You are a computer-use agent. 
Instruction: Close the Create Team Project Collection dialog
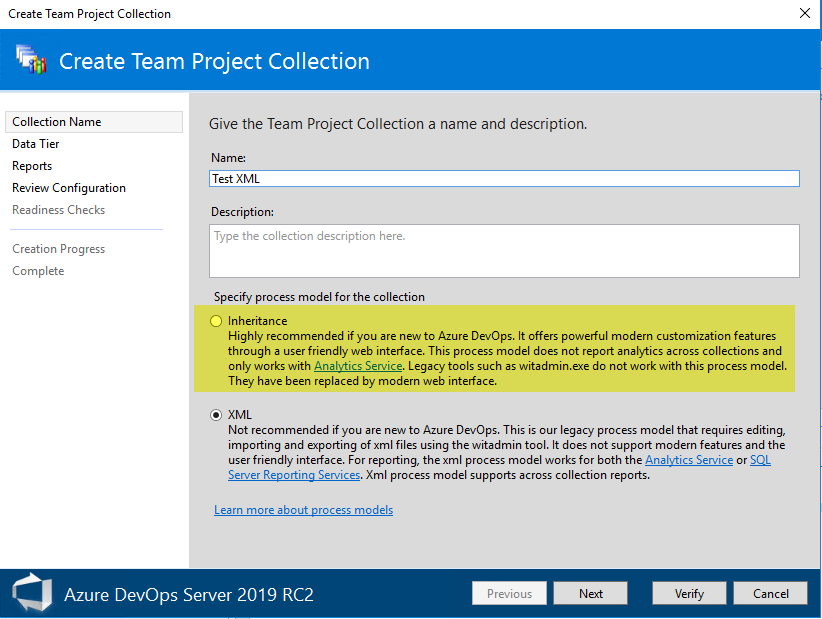click(805, 13)
